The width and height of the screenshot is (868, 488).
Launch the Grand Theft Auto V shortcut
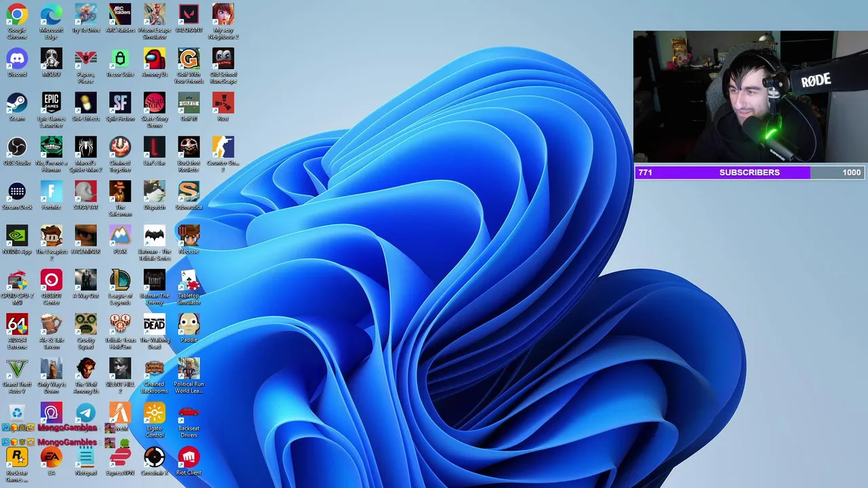tap(17, 369)
